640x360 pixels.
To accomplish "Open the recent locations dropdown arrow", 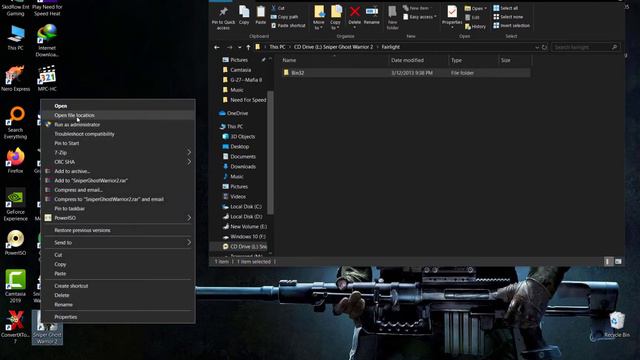I will pyautogui.click(x=239, y=47).
